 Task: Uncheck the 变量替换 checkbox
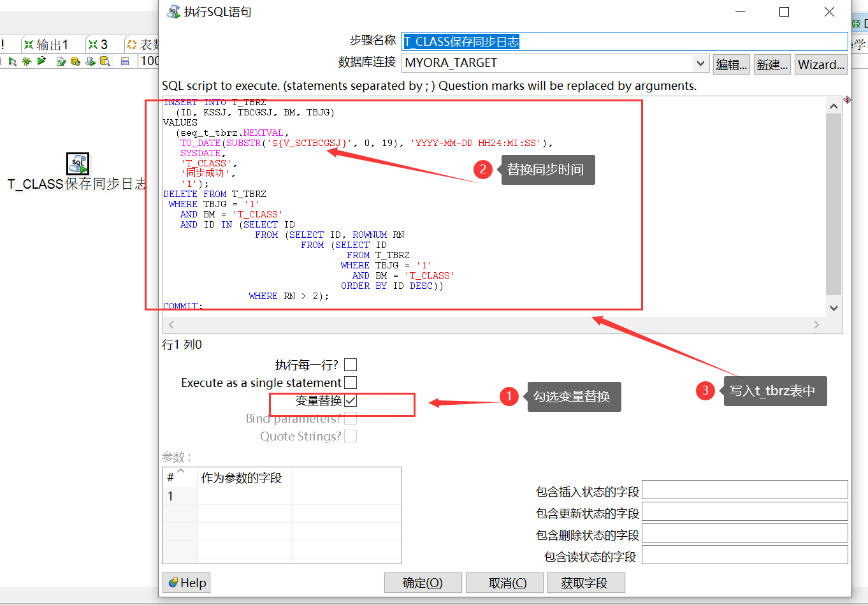tap(351, 400)
